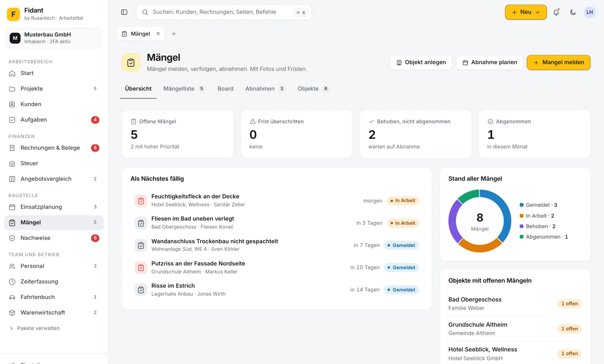Open Nachweise in the sidebar
The width and height of the screenshot is (604, 364).
point(54,238)
